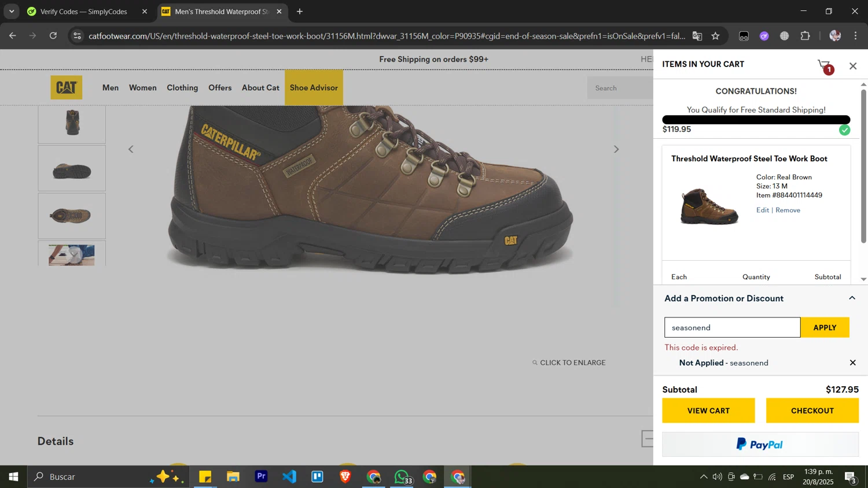
Task: Open Brave browser from the taskbar
Action: [345, 477]
